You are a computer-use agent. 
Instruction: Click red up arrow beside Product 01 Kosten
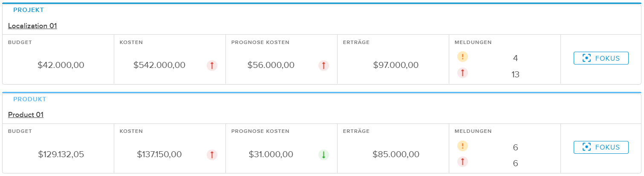[x=212, y=155]
